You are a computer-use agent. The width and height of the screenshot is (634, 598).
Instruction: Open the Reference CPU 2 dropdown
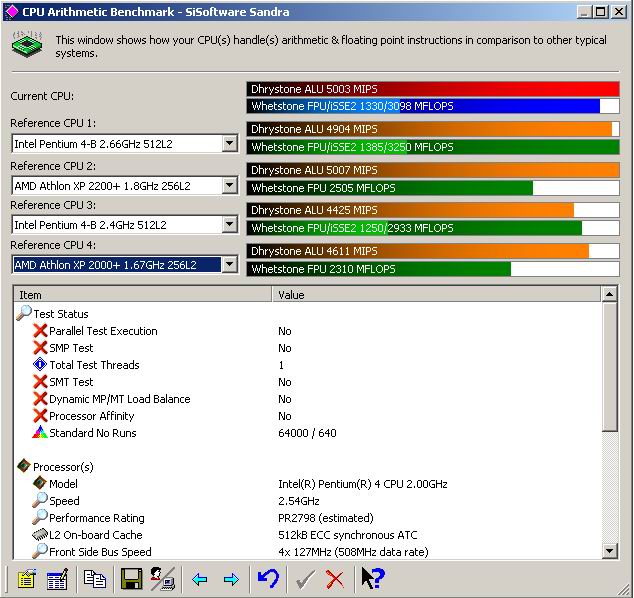coord(229,185)
